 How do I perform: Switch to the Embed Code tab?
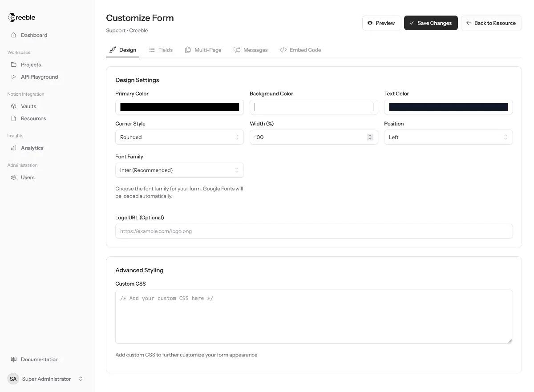point(300,50)
